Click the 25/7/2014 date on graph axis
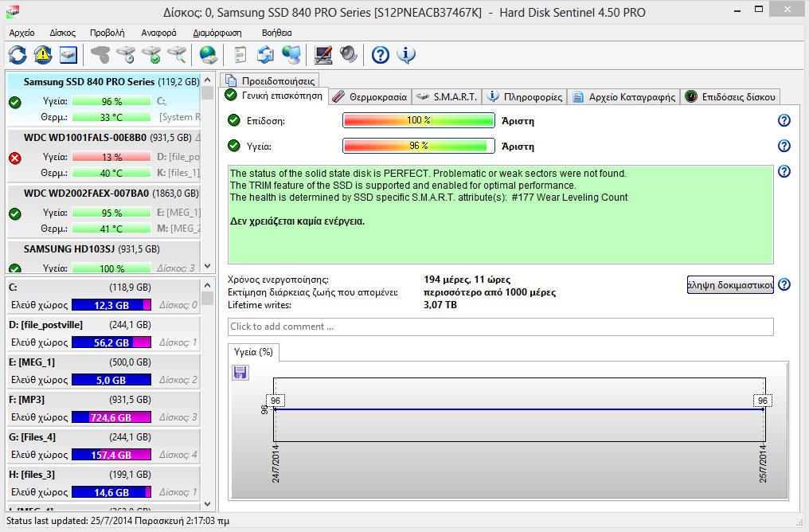The width and height of the screenshot is (809, 532). point(763,464)
